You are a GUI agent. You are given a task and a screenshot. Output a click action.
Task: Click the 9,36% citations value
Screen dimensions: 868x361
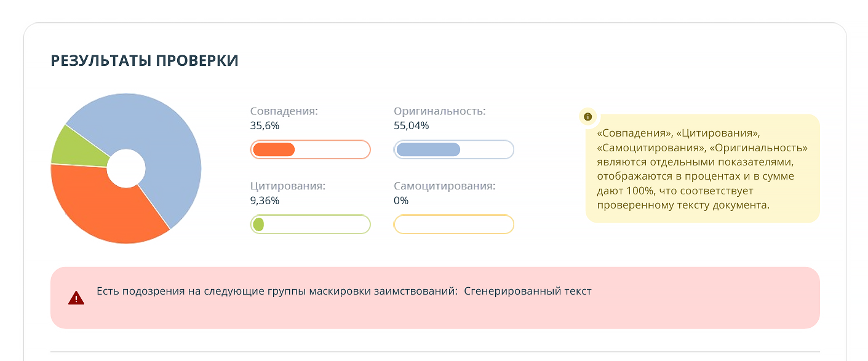point(265,200)
